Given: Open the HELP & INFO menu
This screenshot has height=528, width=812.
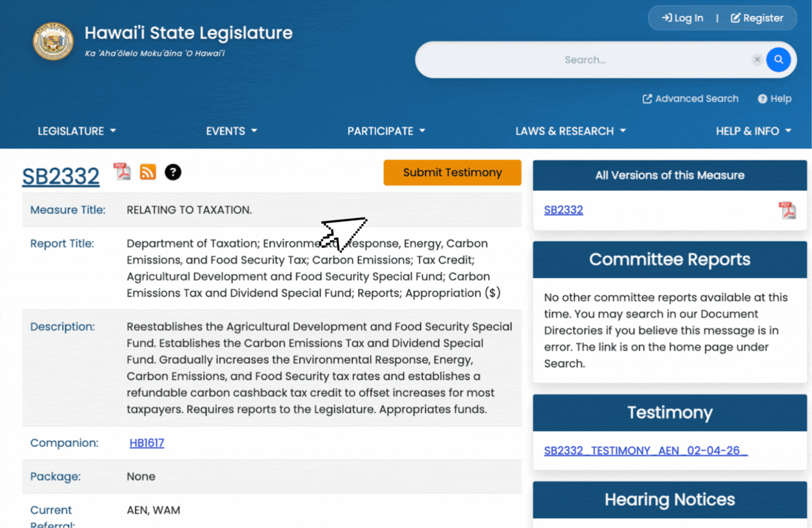Looking at the screenshot, I should click(x=753, y=131).
